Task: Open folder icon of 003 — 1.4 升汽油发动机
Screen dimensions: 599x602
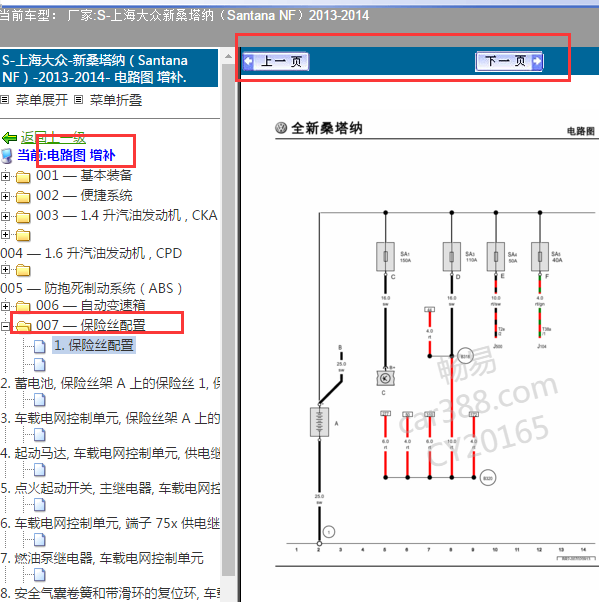Action: tap(23, 217)
